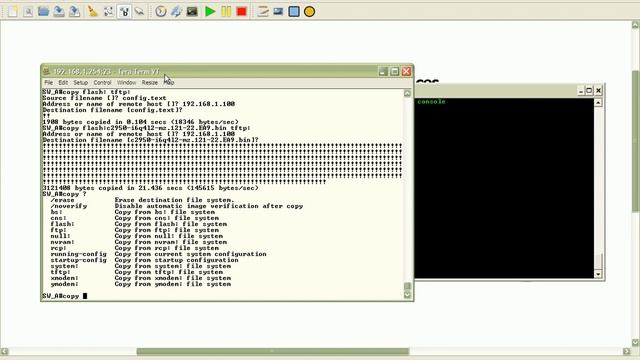Open the File menu in Tera Term
This screenshot has width=640, height=360.
49,82
